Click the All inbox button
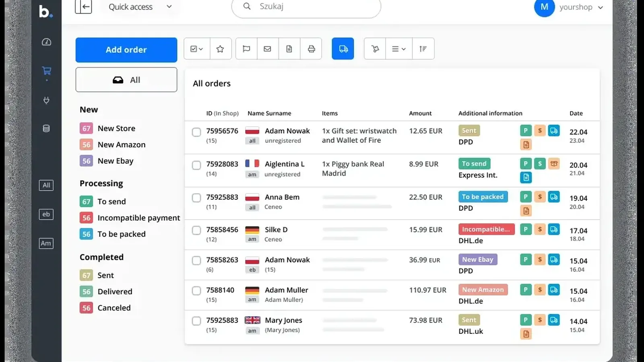The image size is (644, 362). point(126,80)
